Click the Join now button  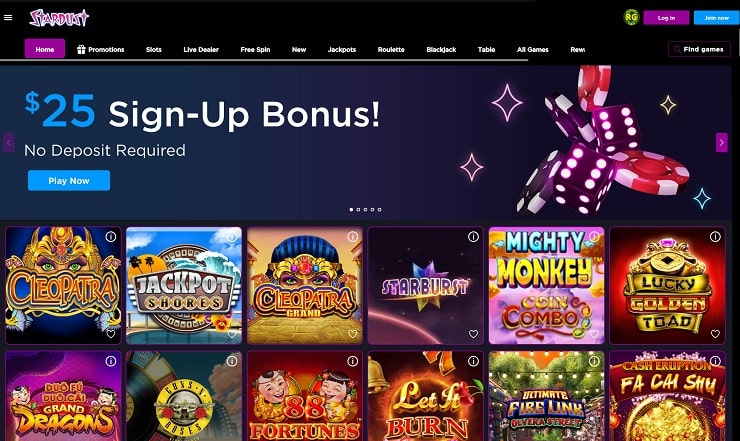click(x=716, y=18)
